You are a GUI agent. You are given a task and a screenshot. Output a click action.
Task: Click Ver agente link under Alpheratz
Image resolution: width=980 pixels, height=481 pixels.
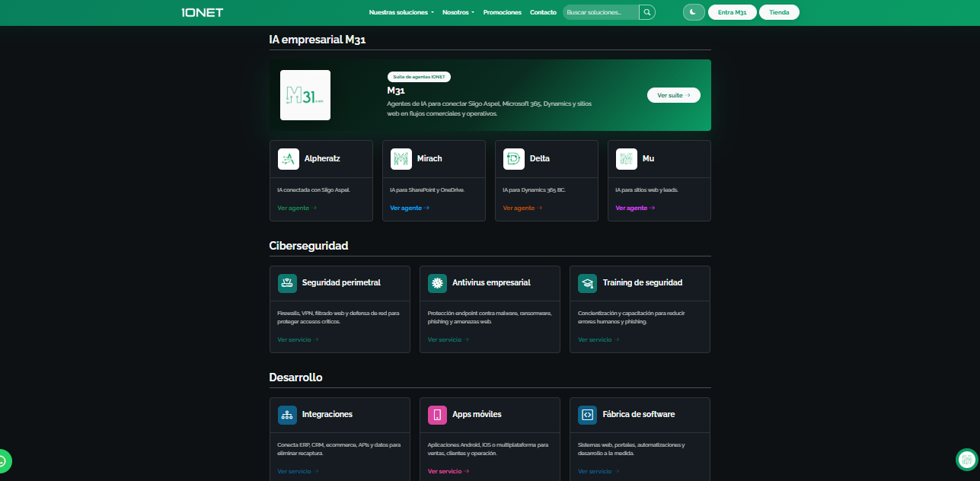pos(297,208)
